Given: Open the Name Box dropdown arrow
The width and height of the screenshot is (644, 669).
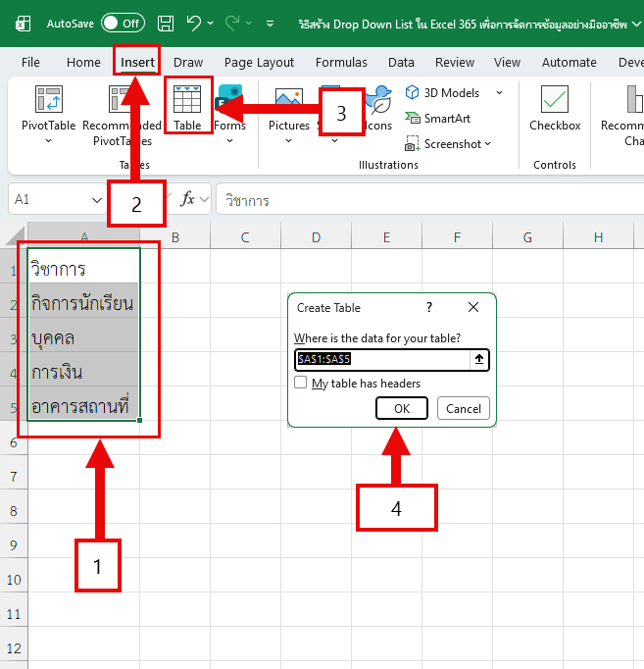Looking at the screenshot, I should coord(97,200).
